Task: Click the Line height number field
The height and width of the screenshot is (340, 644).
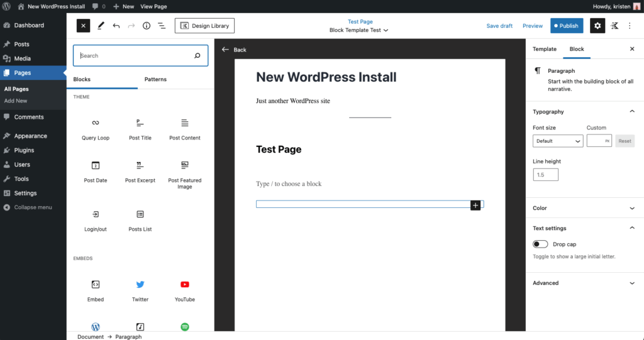Action: 545,175
